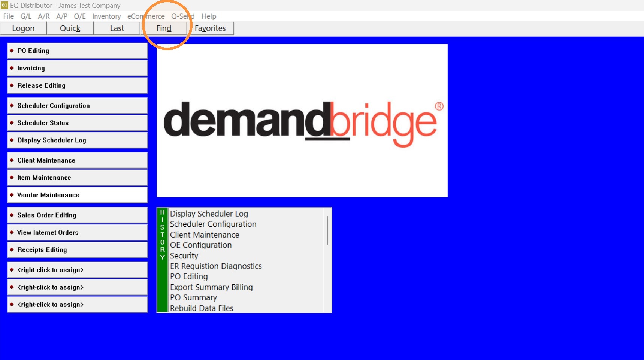Open Item Maintenance shortcut button
644x360 pixels.
point(78,178)
